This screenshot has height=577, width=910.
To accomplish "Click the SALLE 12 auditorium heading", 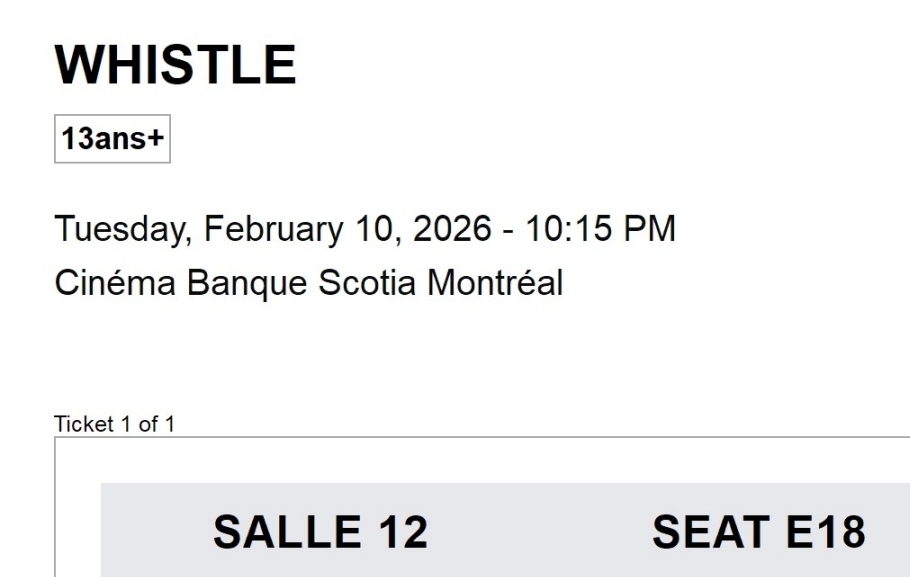I will pyautogui.click(x=320, y=532).
